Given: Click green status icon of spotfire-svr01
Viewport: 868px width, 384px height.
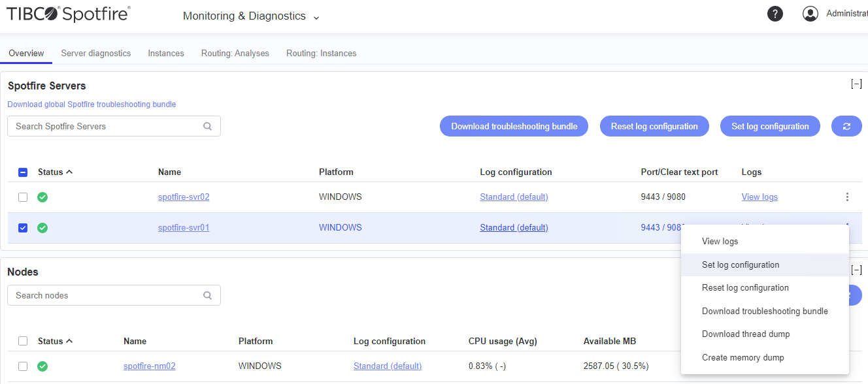Looking at the screenshot, I should pos(42,228).
